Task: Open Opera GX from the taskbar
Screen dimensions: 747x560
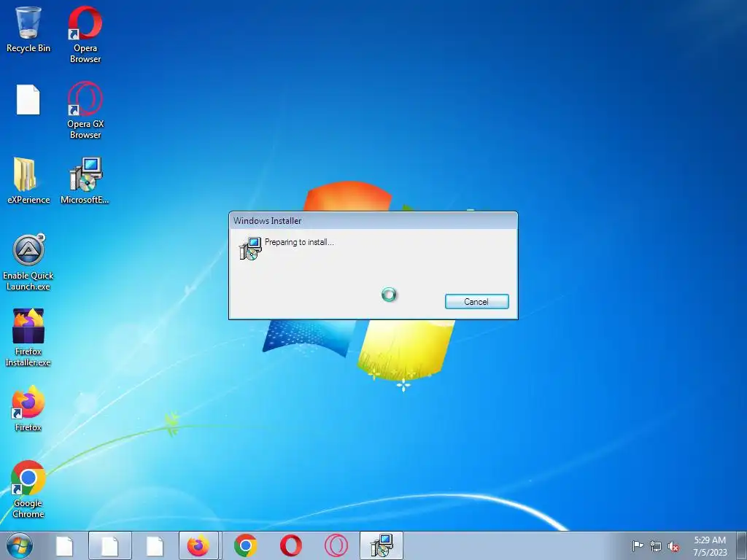Action: click(x=336, y=545)
